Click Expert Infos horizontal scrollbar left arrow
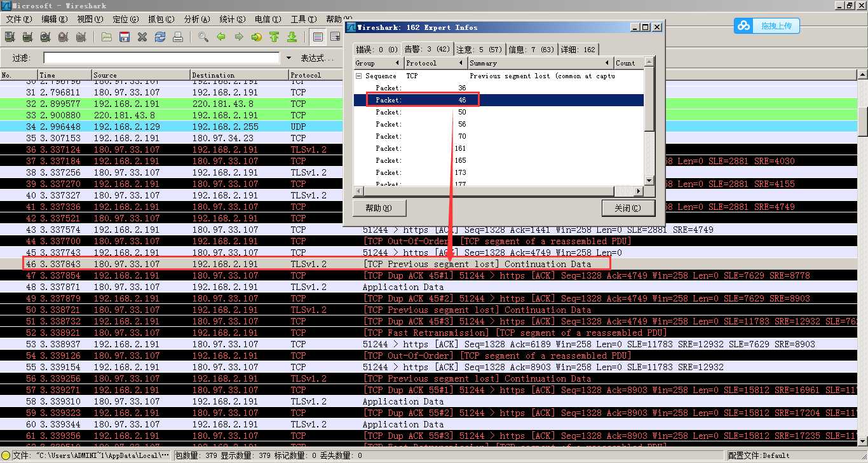The image size is (868, 463). (x=359, y=191)
